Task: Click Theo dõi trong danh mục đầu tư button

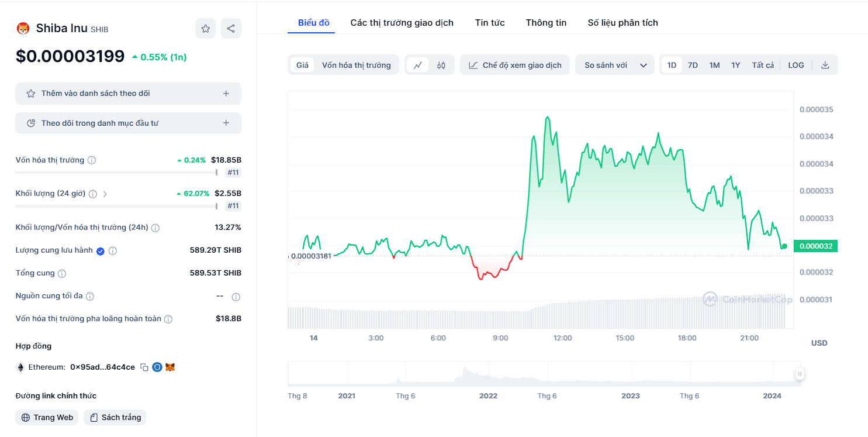Action: (x=128, y=123)
